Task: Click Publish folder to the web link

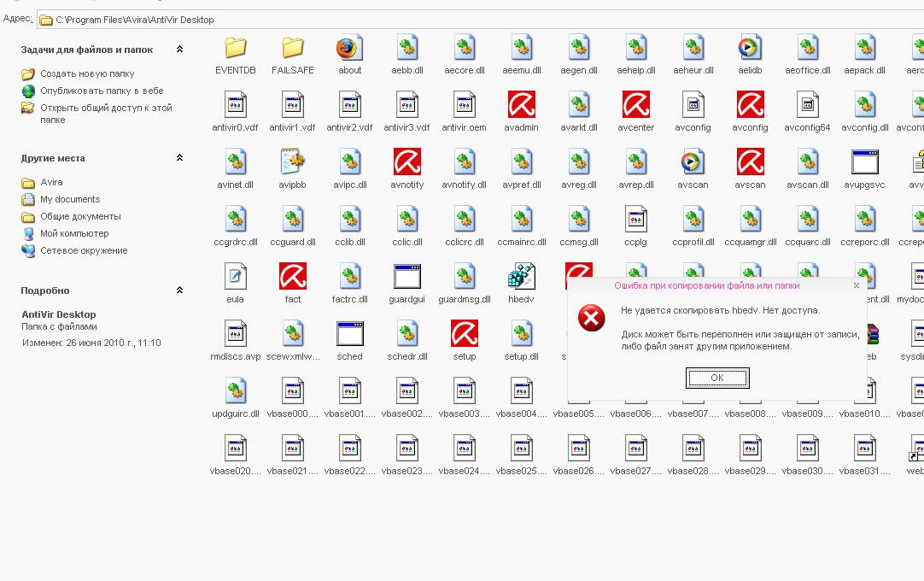Action: (x=101, y=91)
